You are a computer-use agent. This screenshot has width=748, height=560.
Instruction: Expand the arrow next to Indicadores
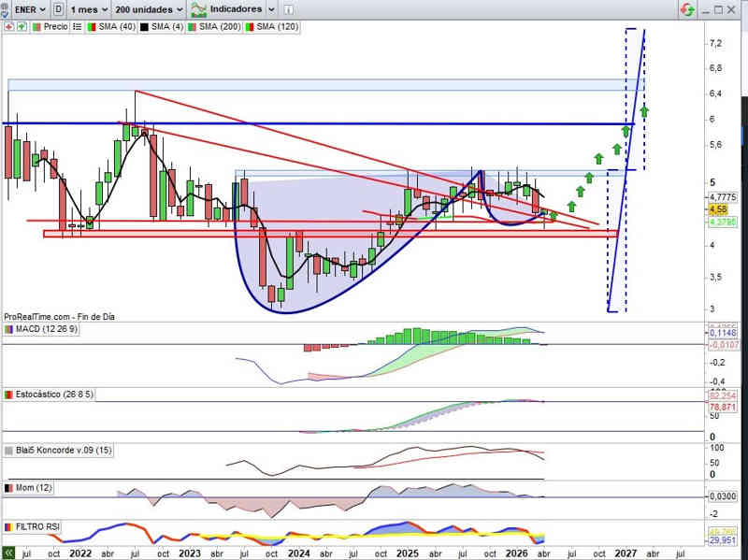coord(270,9)
